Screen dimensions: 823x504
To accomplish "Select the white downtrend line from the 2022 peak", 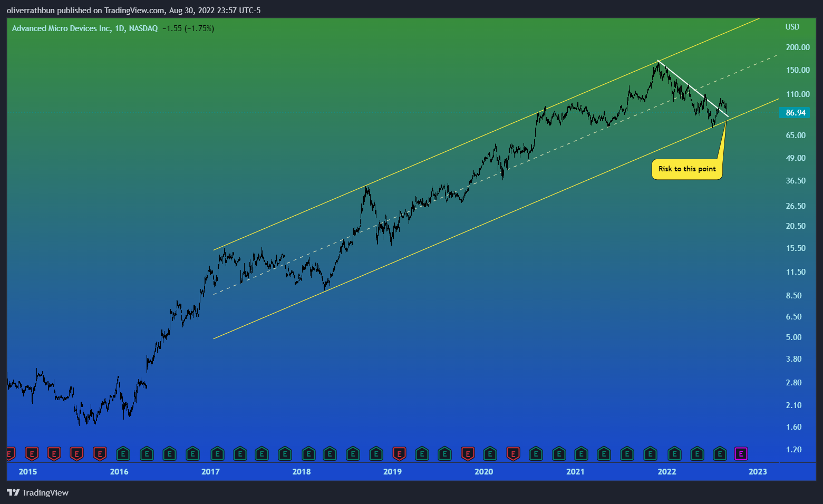I will pos(693,89).
